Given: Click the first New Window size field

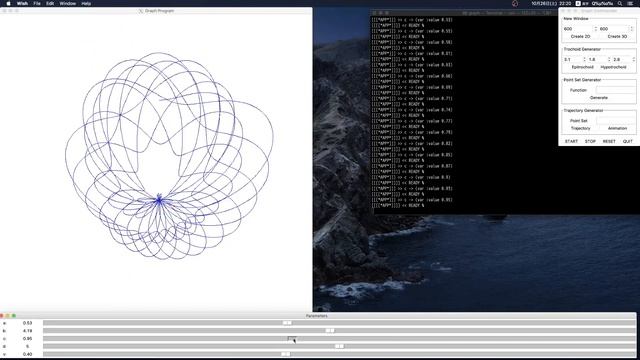Looking at the screenshot, I should 578,29.
